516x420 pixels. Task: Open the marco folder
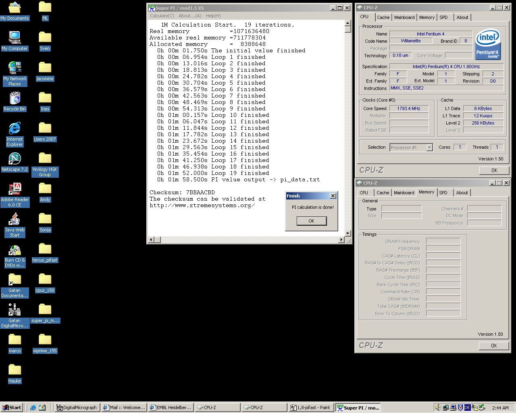15,343
